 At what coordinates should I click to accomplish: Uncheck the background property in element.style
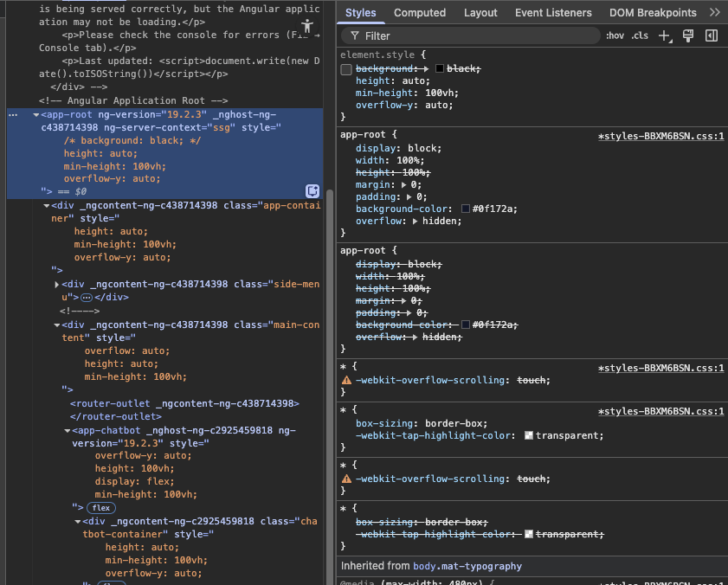[x=346, y=69]
